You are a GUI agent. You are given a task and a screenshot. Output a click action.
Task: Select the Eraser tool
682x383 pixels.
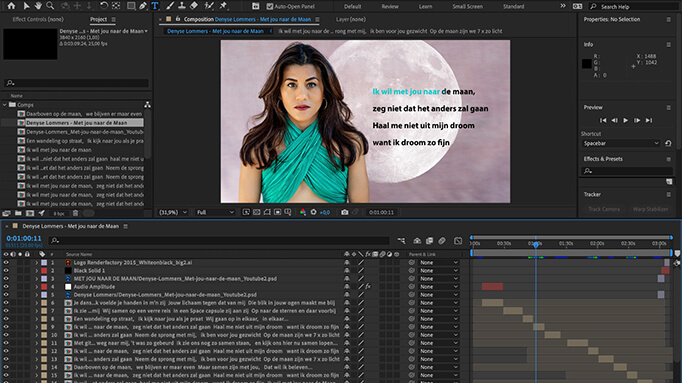(x=194, y=6)
